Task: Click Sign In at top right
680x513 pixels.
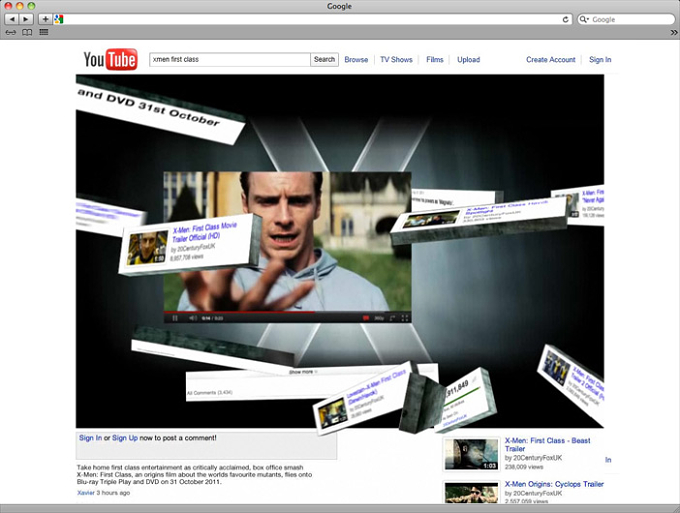Action: (600, 60)
